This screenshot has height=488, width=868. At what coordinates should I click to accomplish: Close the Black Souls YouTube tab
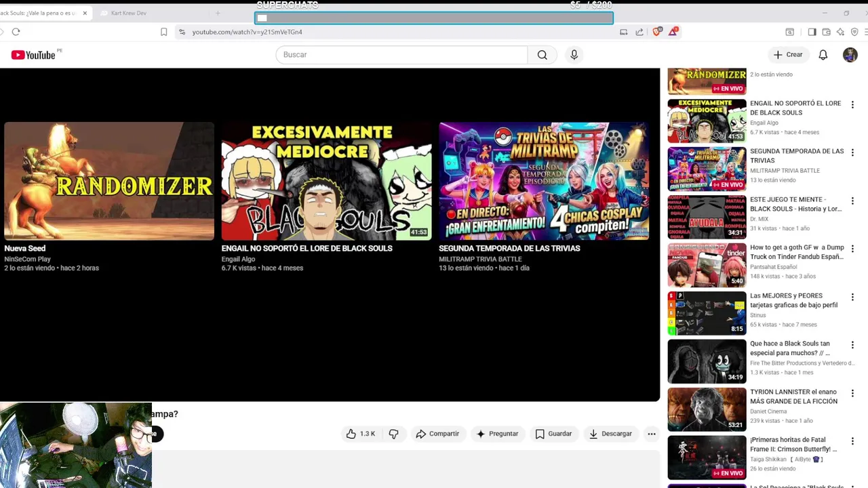click(x=85, y=13)
